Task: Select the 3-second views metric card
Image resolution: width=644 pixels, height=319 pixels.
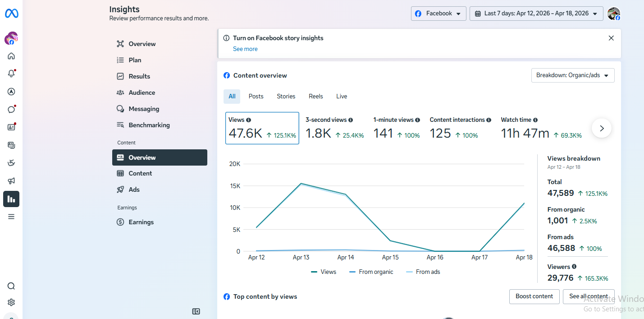Action: tap(334, 128)
